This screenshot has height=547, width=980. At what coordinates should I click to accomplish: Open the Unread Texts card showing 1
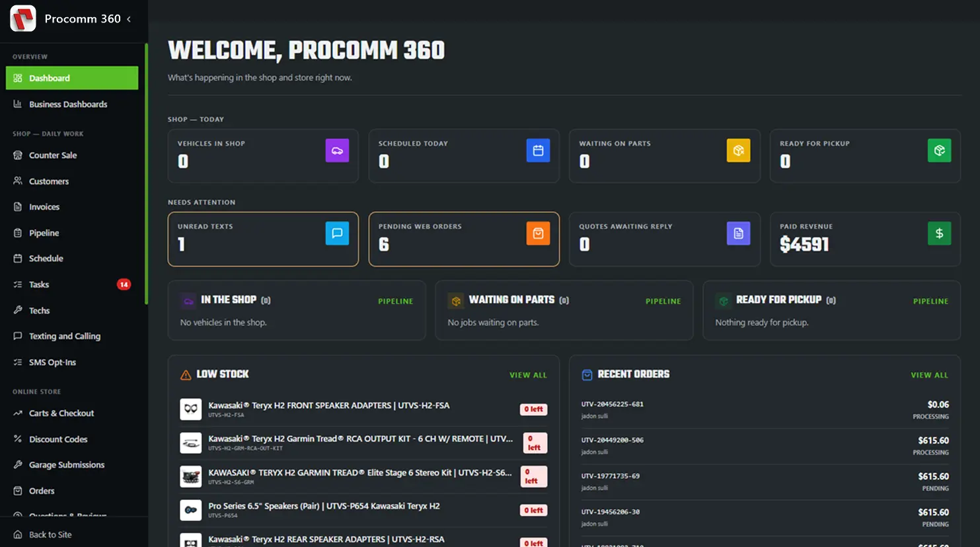[263, 239]
